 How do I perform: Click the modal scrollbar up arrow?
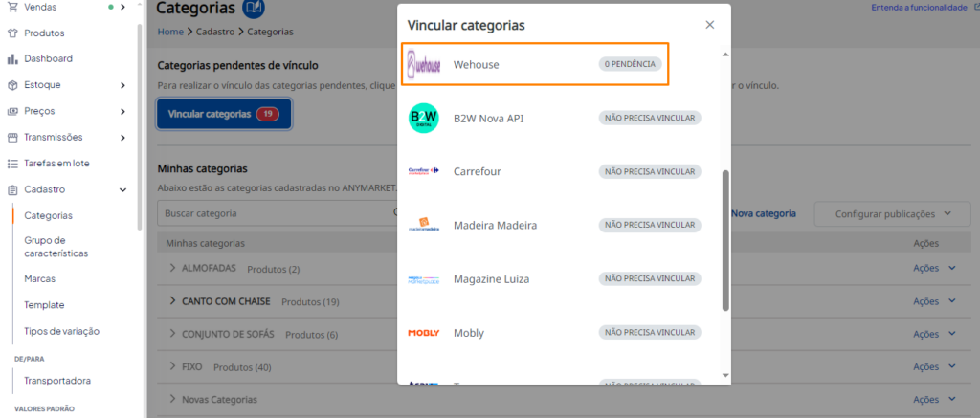coord(725,55)
